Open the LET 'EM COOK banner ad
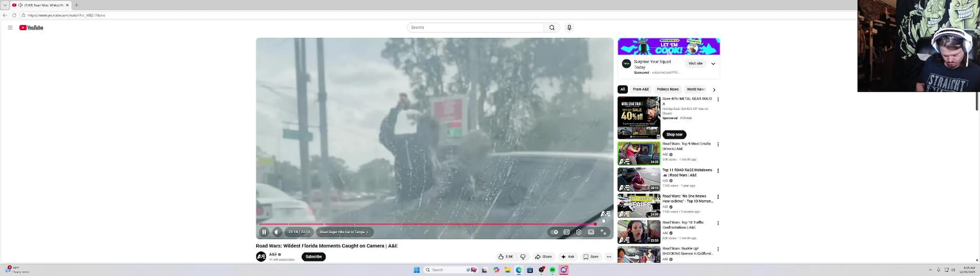 (669, 46)
